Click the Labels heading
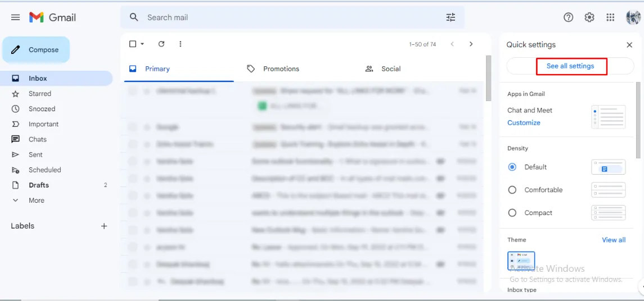 pyautogui.click(x=22, y=226)
